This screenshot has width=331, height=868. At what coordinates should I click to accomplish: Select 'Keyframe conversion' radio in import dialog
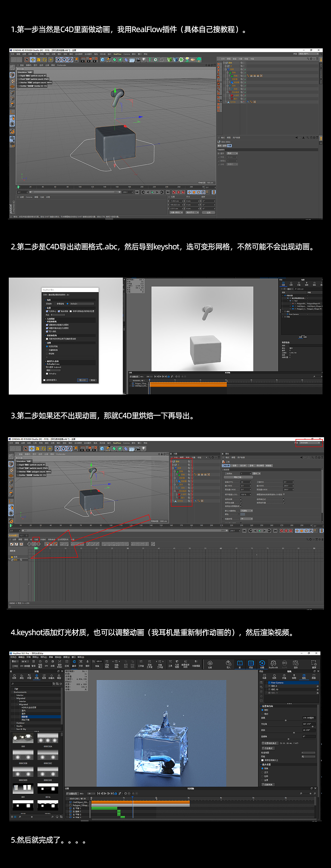tap(47, 350)
